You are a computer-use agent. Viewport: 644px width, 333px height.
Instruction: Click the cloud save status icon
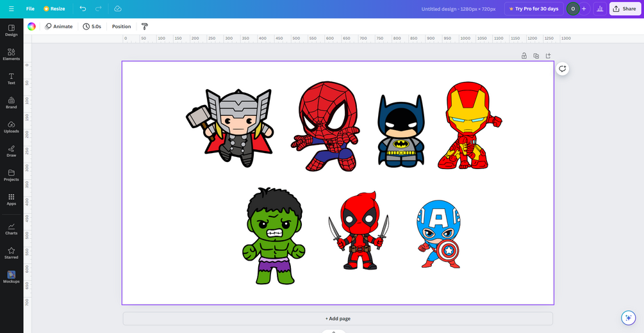118,8
